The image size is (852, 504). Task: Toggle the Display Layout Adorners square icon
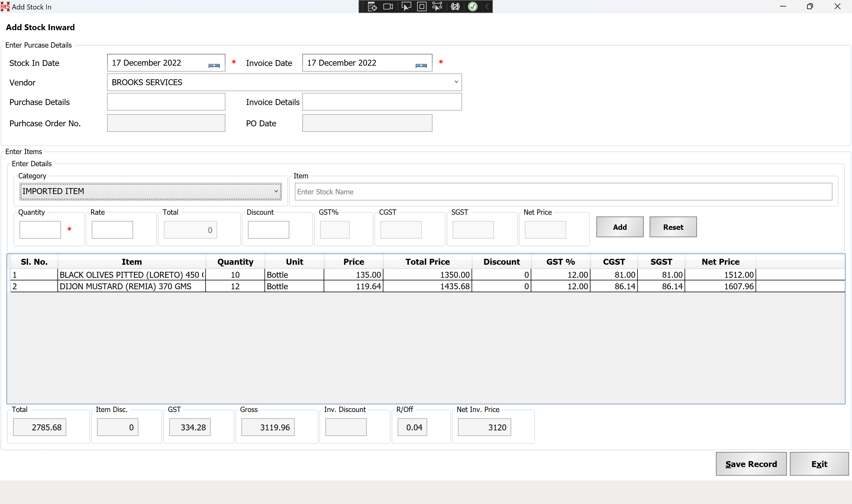click(422, 7)
